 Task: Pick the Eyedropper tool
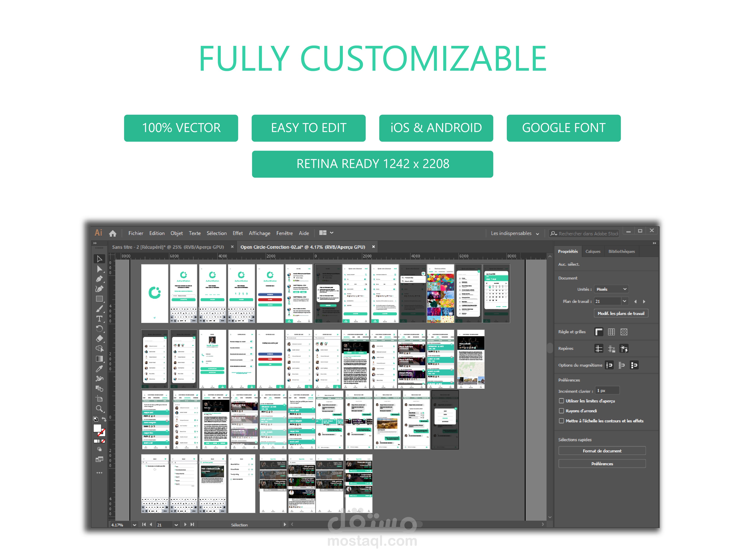click(99, 369)
